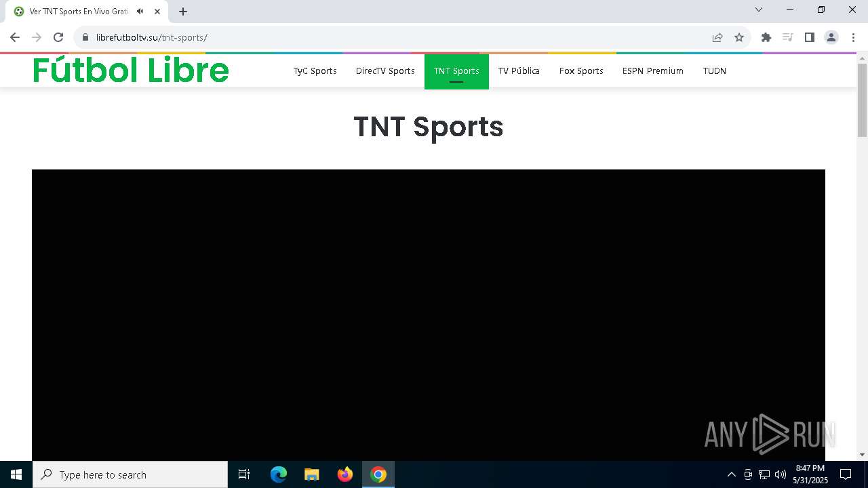
Task: Reload the current page
Action: pos(58,37)
